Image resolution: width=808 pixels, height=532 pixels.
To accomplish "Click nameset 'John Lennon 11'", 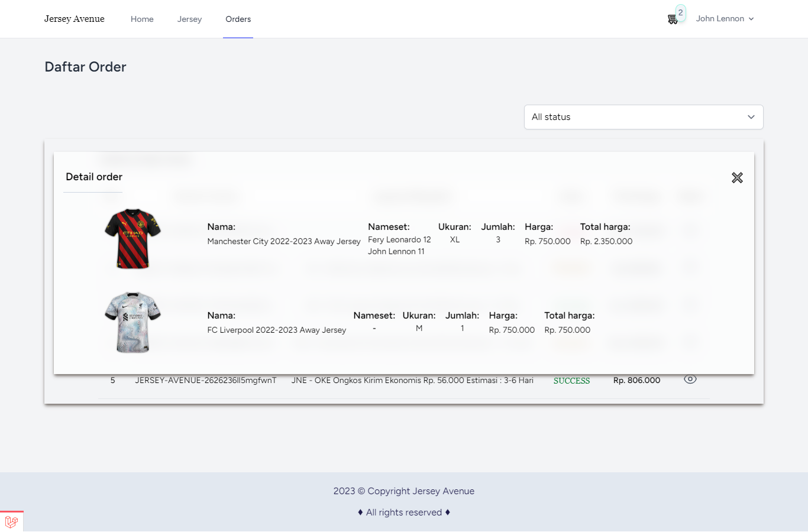I will (x=396, y=251).
